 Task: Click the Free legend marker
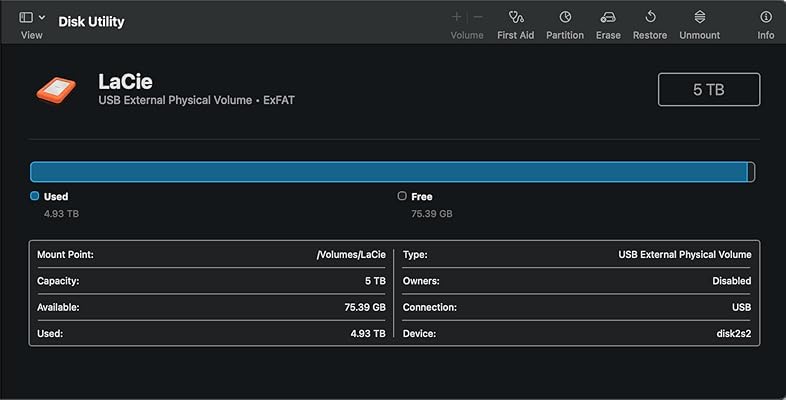tap(402, 196)
